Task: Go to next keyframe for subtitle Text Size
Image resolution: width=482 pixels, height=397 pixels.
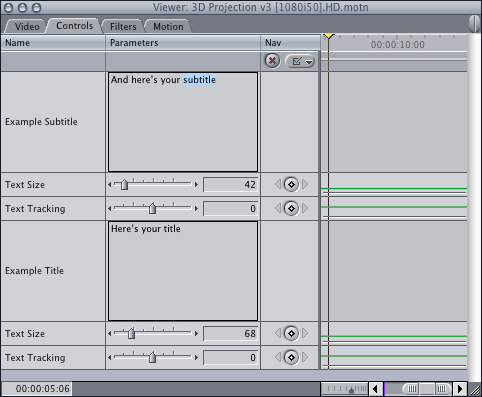Action: coord(305,184)
